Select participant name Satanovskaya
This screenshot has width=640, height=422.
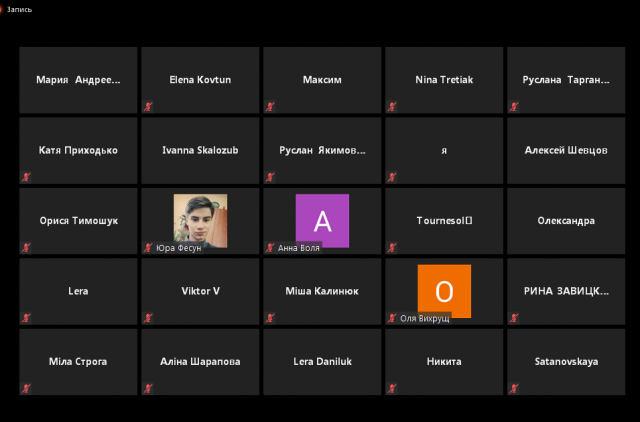tap(566, 362)
